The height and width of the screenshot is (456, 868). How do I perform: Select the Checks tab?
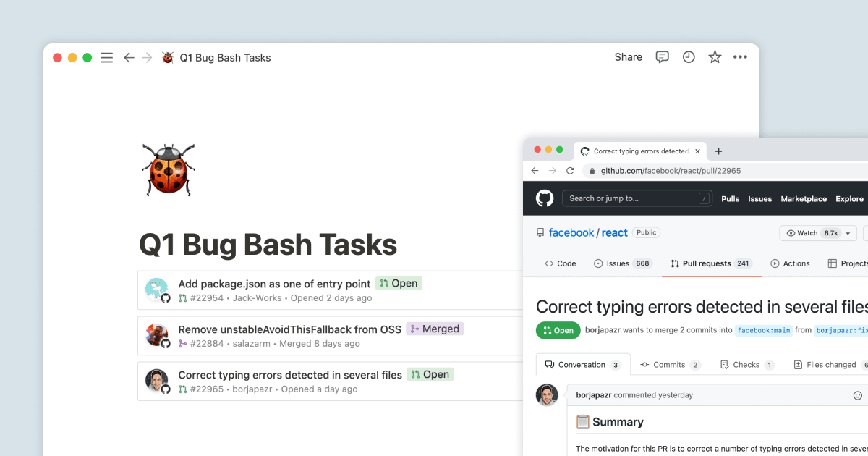746,365
